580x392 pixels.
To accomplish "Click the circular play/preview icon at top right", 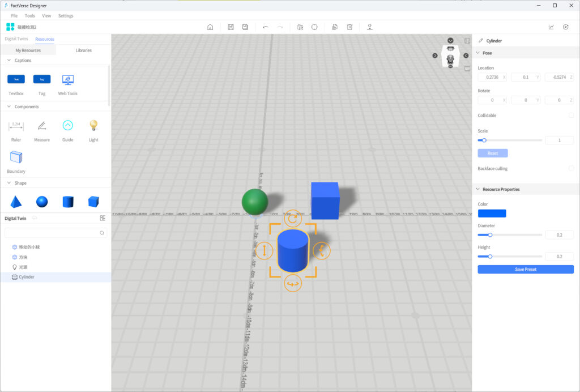I will tap(566, 27).
